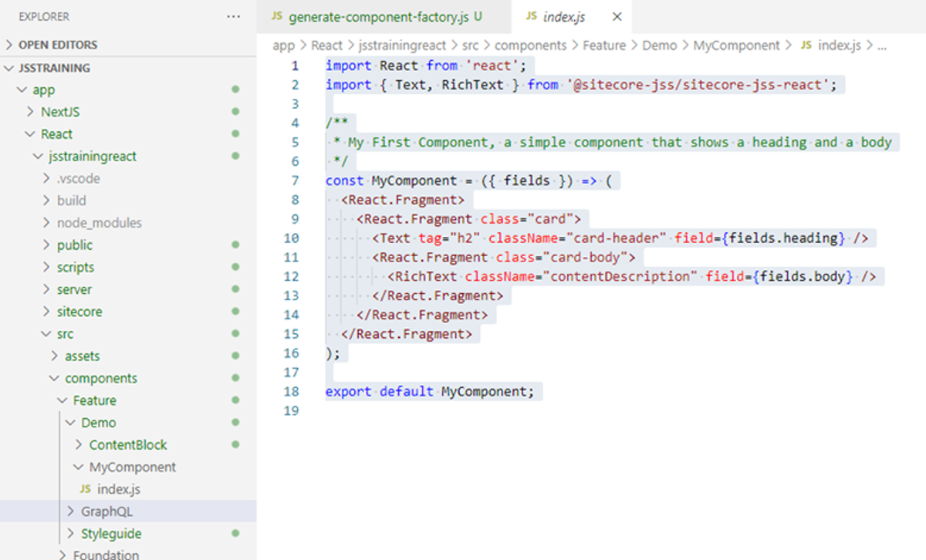Click the 'app' breadcrumb segment
The image size is (926, 560).
click(x=284, y=46)
